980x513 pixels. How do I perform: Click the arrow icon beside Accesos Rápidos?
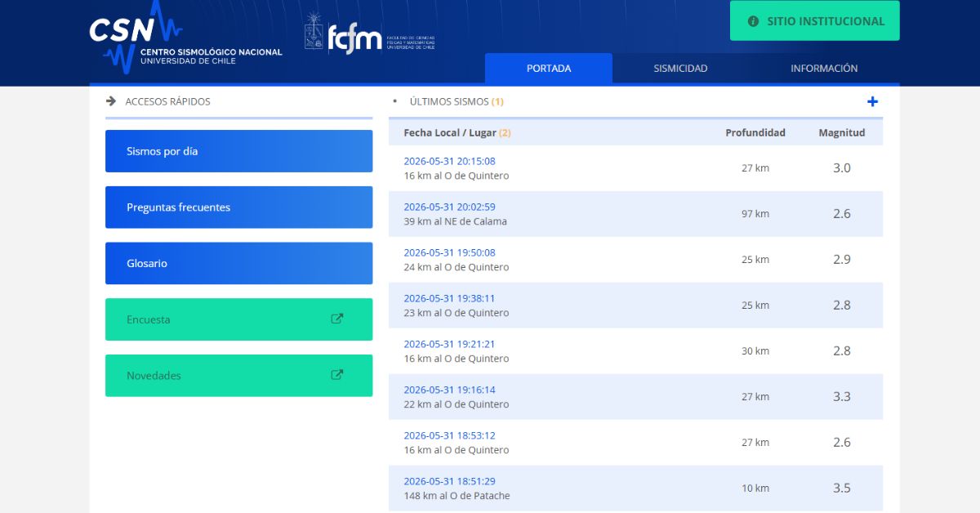tap(111, 101)
